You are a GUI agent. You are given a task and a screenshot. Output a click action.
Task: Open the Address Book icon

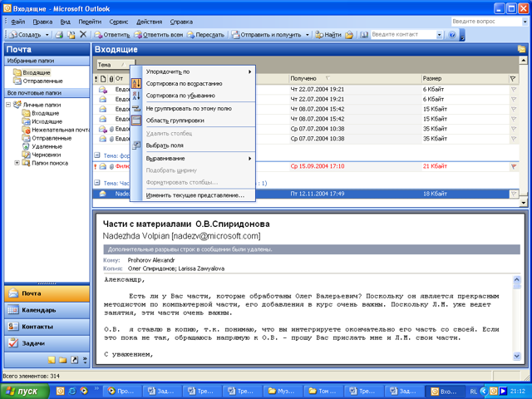[364, 35]
